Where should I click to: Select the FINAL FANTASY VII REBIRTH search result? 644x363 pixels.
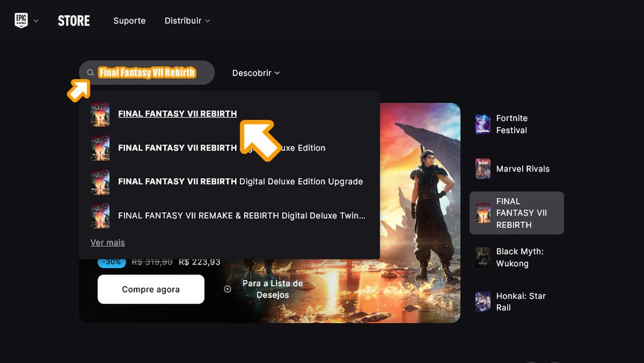pyautogui.click(x=177, y=113)
